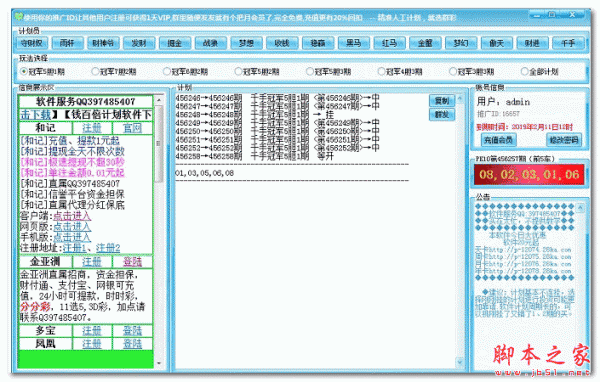
Task: Open the 注册1 registration link
Action: click(x=75, y=248)
